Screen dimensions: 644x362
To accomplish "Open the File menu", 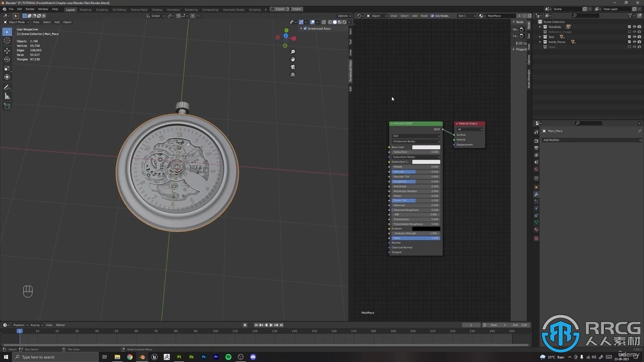I will click(11, 9).
